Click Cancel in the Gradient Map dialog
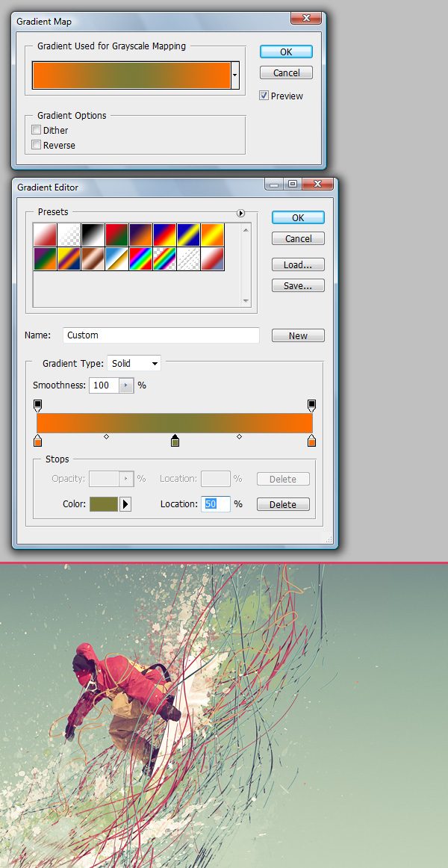The height and width of the screenshot is (868, 448). [x=287, y=72]
